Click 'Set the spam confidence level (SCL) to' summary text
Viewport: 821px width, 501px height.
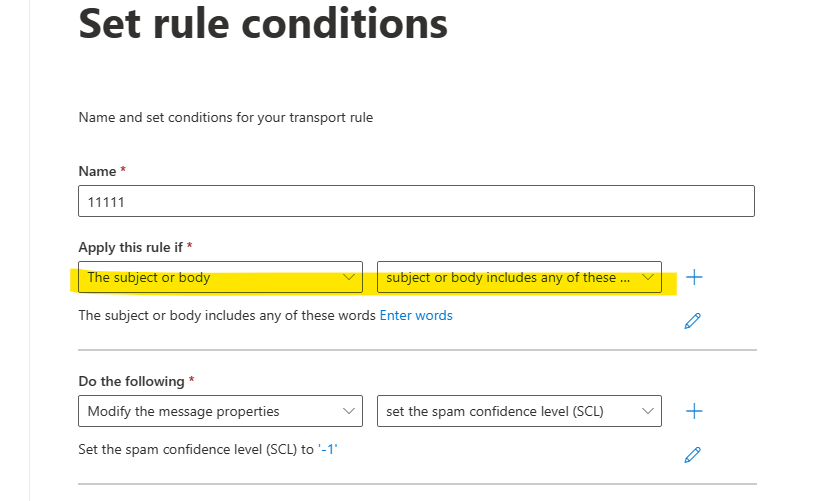(x=196, y=450)
